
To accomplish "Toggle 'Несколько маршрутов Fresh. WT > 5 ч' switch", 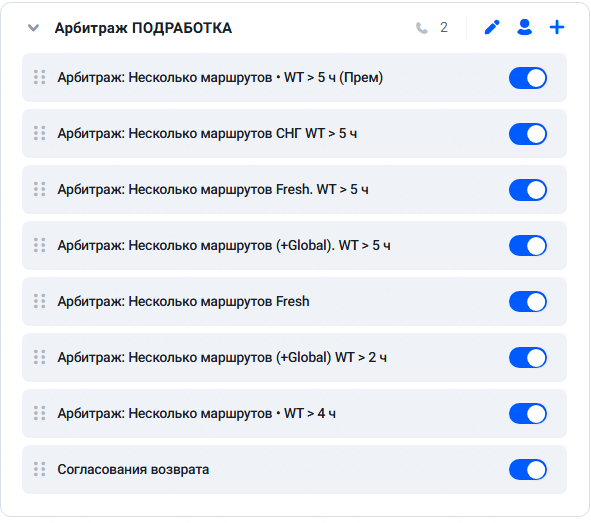I will coord(528,190).
